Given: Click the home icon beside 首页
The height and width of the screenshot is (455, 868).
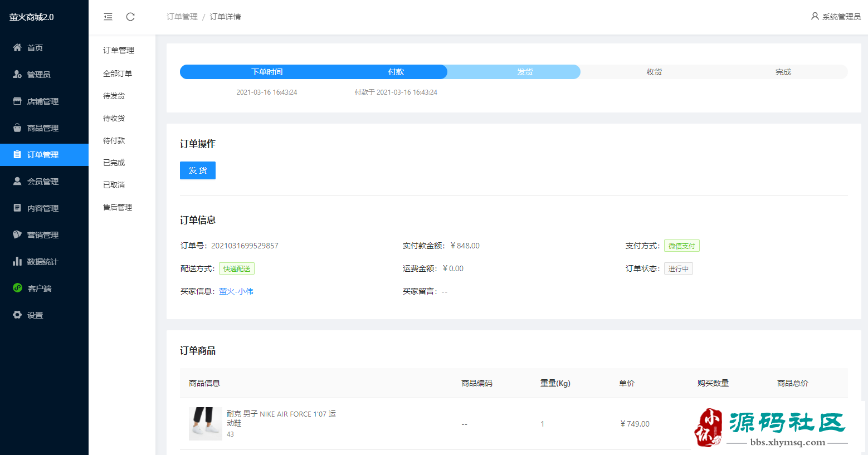Looking at the screenshot, I should pyautogui.click(x=17, y=48).
